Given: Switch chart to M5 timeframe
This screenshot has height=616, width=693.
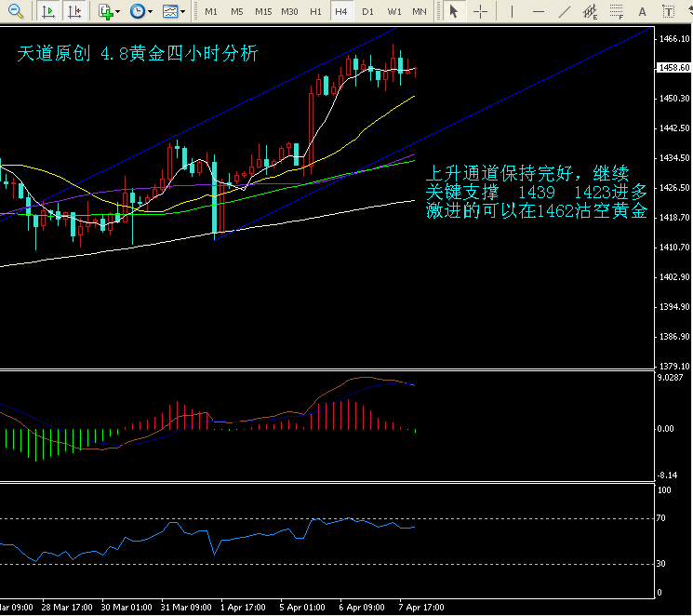Looking at the screenshot, I should tap(237, 11).
